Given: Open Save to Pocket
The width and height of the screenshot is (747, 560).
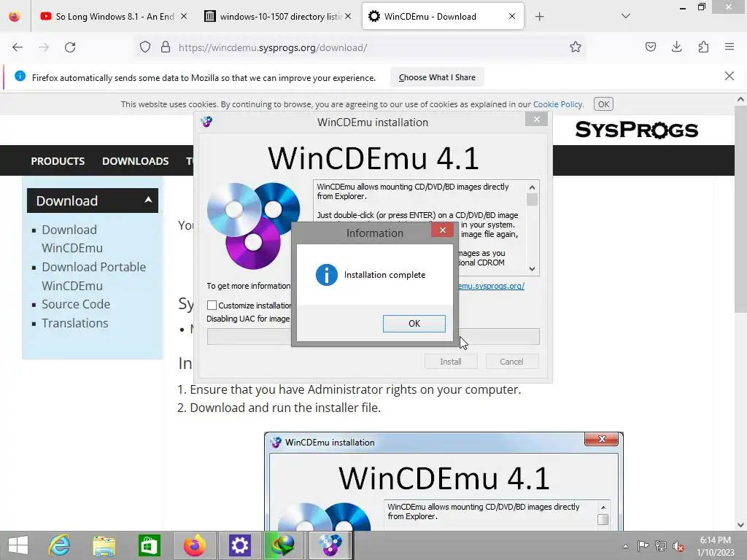Looking at the screenshot, I should point(651,47).
